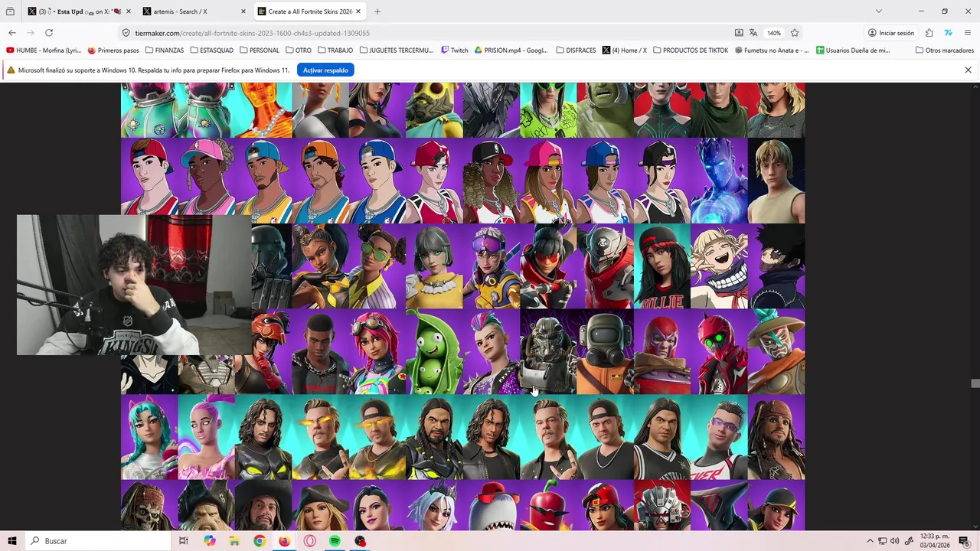980x551 pixels.
Task: Open the volume speaker tray icon
Action: 895,541
